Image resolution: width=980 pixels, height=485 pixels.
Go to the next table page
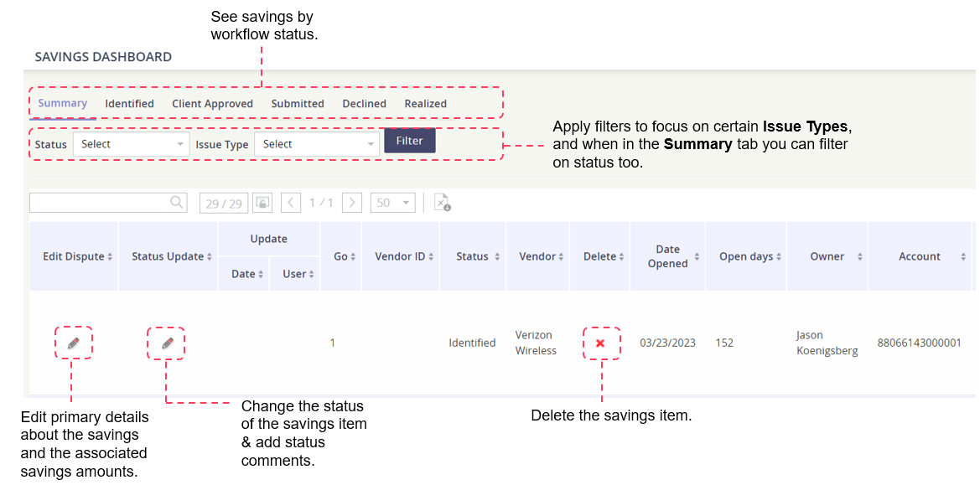tap(352, 202)
